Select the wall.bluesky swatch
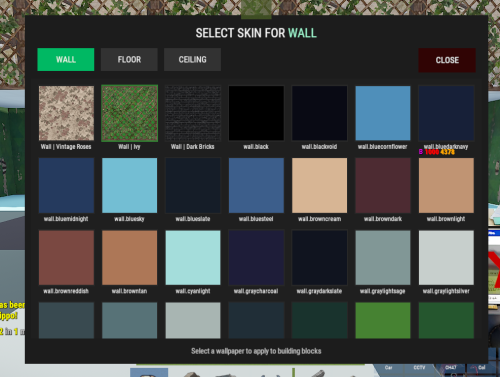 pyautogui.click(x=130, y=185)
